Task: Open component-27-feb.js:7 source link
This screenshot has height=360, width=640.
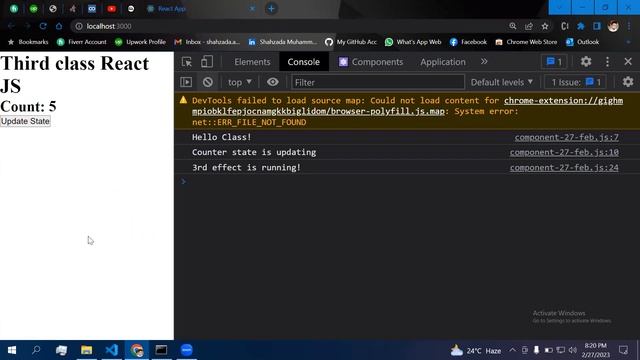Action: pyautogui.click(x=567, y=137)
